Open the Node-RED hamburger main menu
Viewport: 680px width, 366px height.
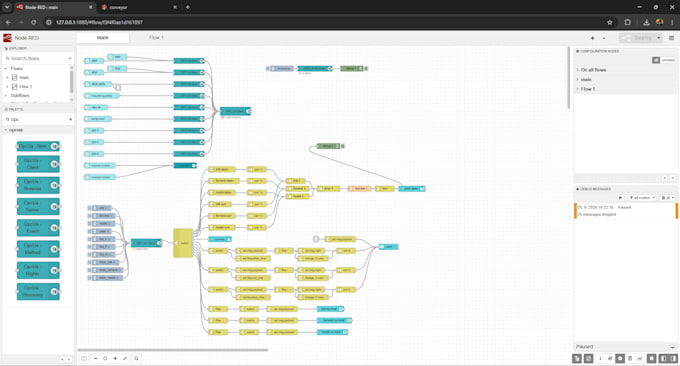pos(671,38)
